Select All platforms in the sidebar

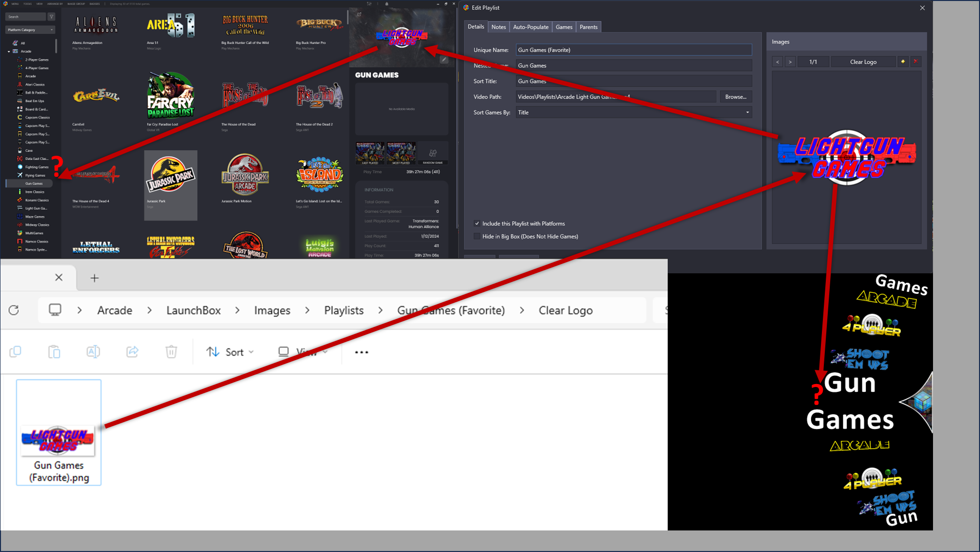[23, 43]
